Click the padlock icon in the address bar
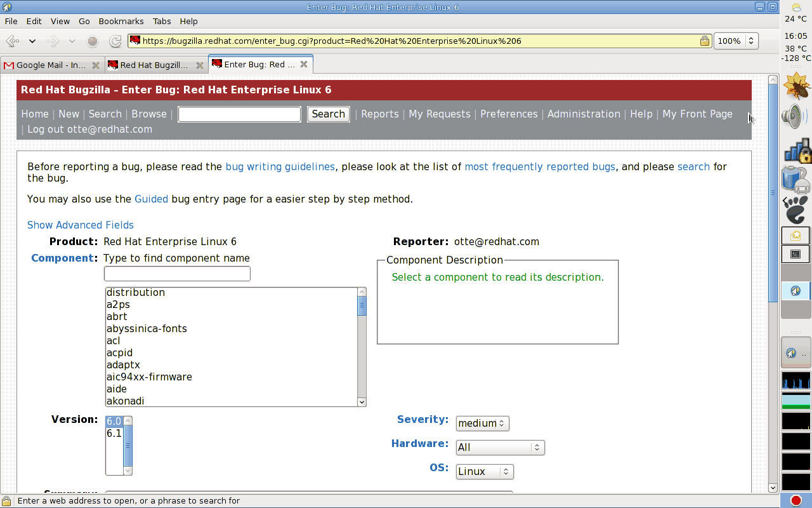Viewport: 812px width, 508px height. pyautogui.click(x=704, y=41)
